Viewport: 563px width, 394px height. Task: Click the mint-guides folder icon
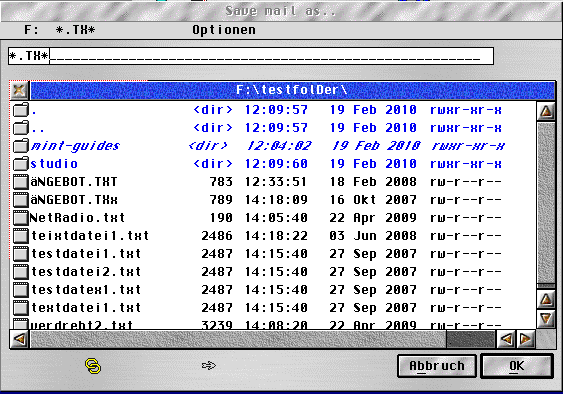coord(20,145)
